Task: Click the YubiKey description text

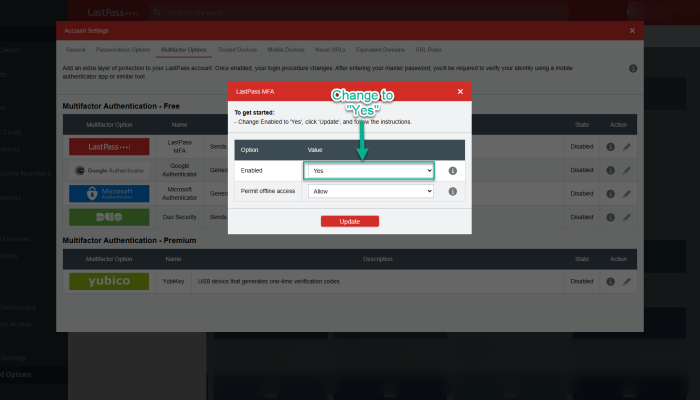Action: click(x=269, y=281)
